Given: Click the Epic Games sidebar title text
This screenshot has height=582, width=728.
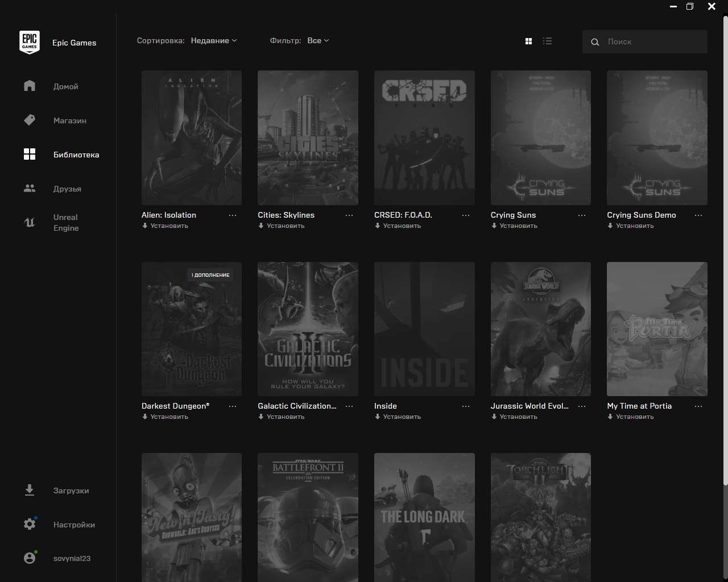Looking at the screenshot, I should [x=75, y=43].
